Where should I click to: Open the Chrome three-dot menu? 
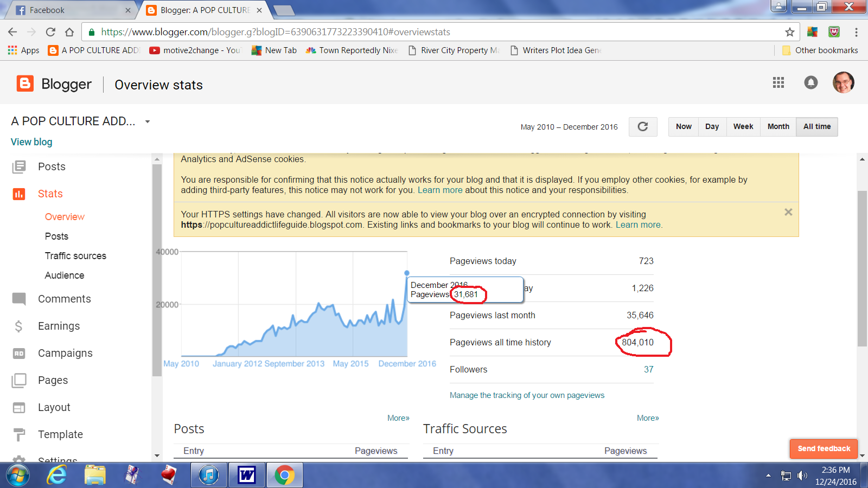[x=856, y=32]
